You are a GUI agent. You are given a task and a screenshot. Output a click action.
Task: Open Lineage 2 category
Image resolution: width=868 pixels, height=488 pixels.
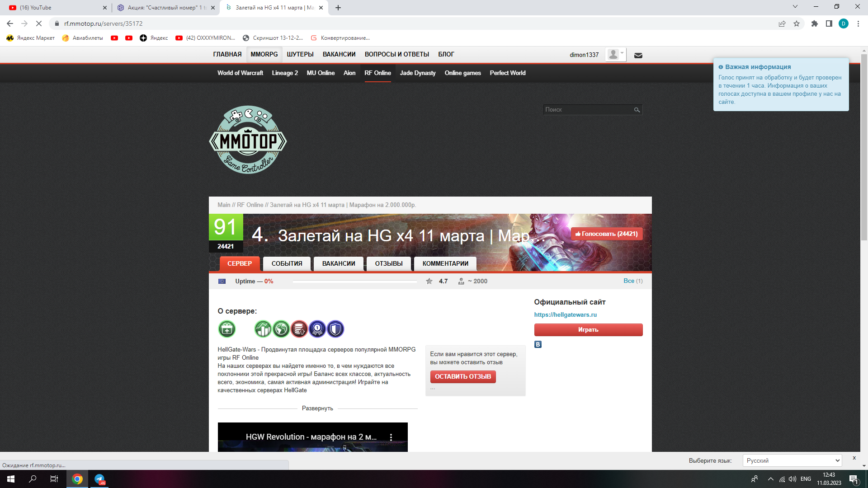click(x=285, y=73)
